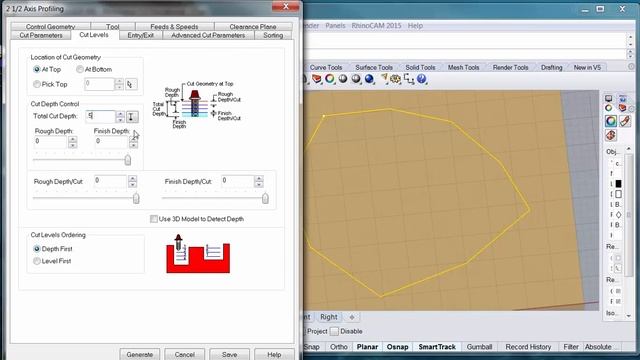This screenshot has height=360, width=640.
Task: Select the At Top radio button
Action: click(x=37, y=69)
